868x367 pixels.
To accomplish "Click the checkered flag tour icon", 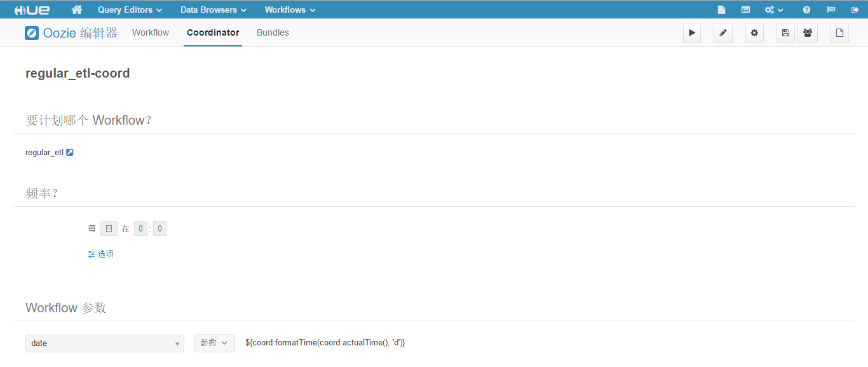I will 831,10.
